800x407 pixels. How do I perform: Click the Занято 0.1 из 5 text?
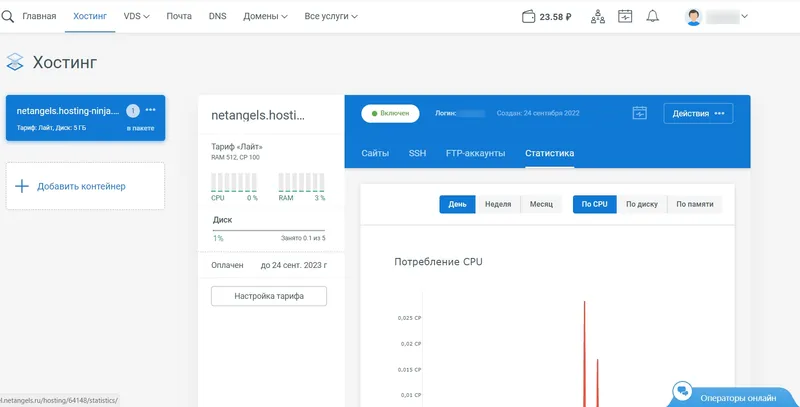click(303, 238)
